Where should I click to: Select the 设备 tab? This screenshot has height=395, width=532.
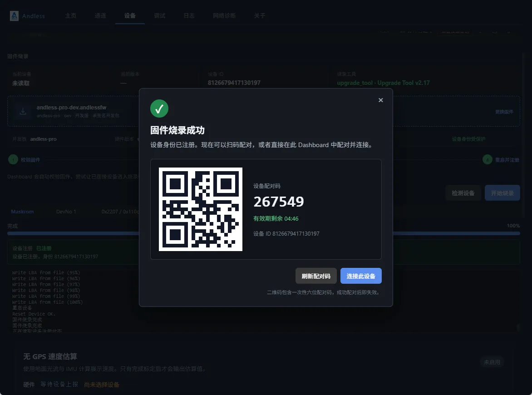(x=130, y=15)
